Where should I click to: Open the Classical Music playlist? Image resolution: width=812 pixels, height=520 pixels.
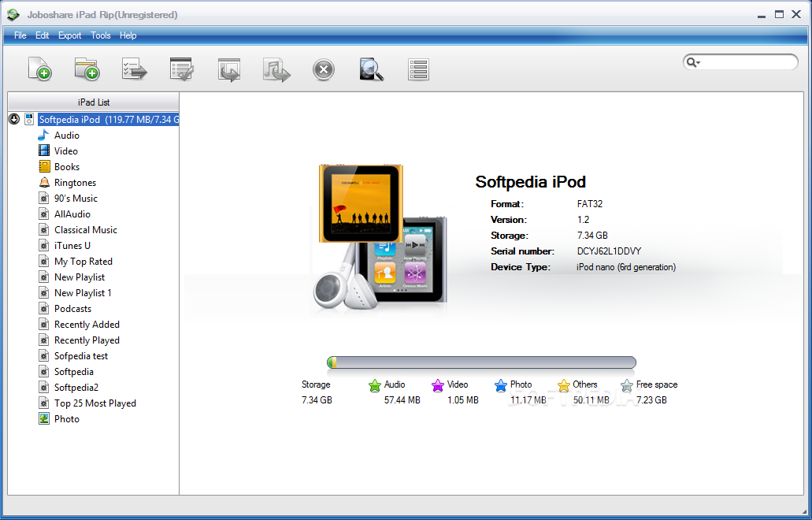85,230
